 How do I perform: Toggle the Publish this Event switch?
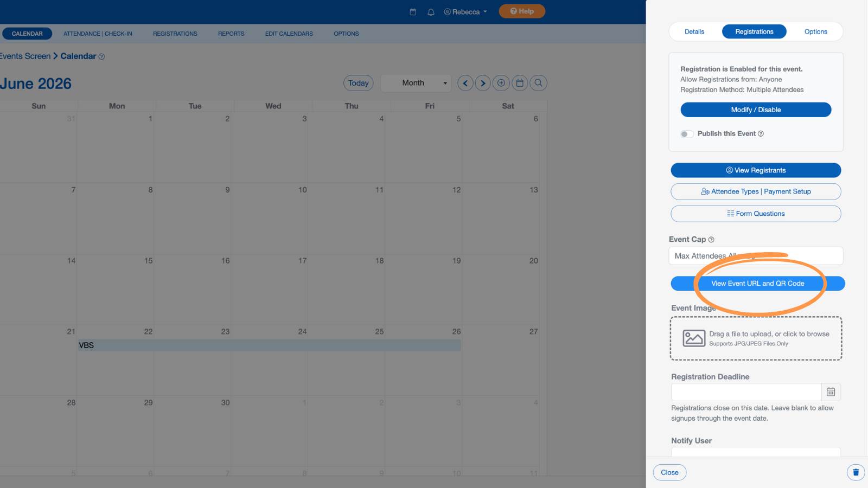687,134
